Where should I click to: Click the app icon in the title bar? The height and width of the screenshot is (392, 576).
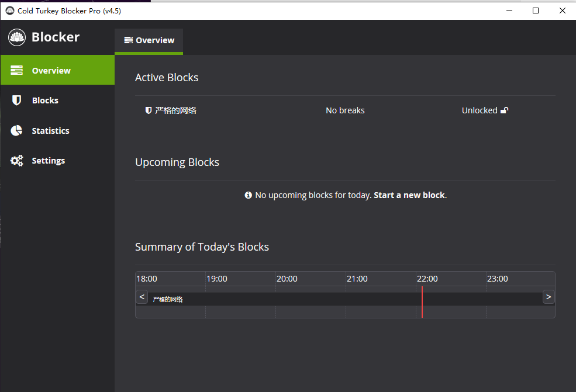pyautogui.click(x=10, y=11)
